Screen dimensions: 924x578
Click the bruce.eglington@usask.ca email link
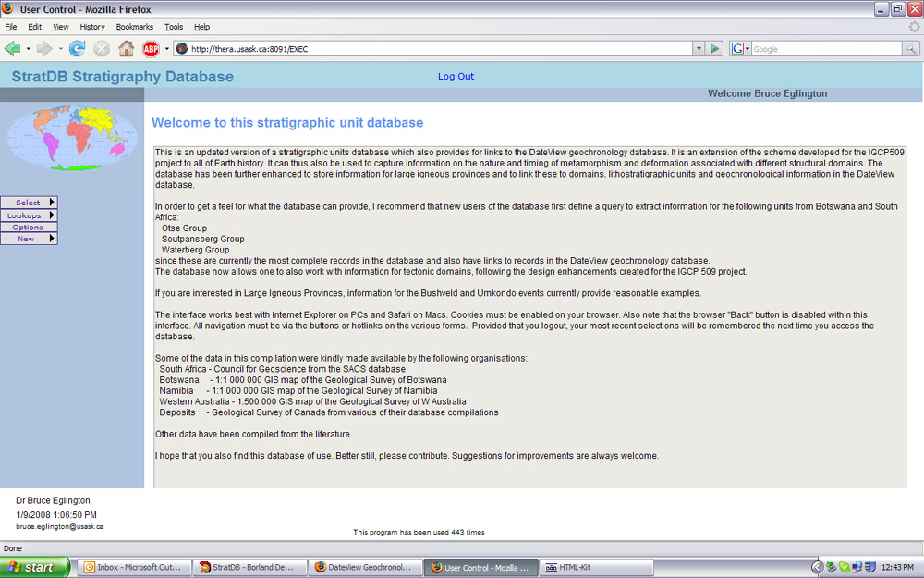[59, 527]
